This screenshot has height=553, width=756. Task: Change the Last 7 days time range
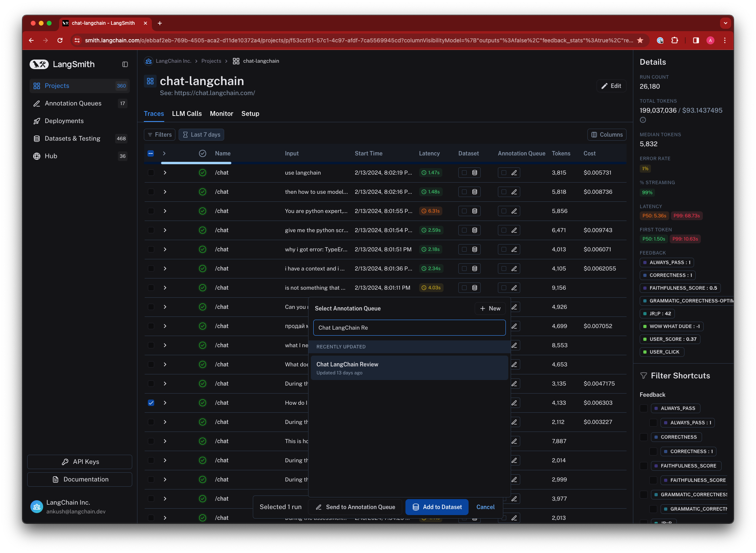[201, 135]
